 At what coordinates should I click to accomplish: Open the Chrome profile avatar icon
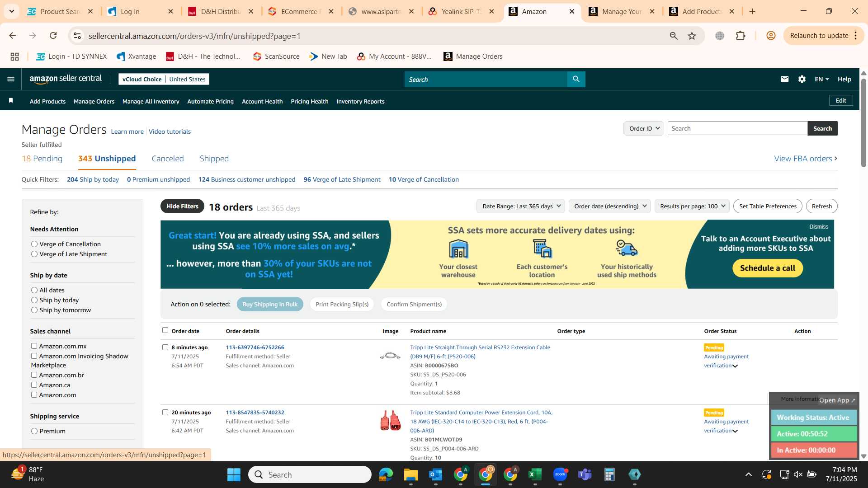[x=771, y=36]
